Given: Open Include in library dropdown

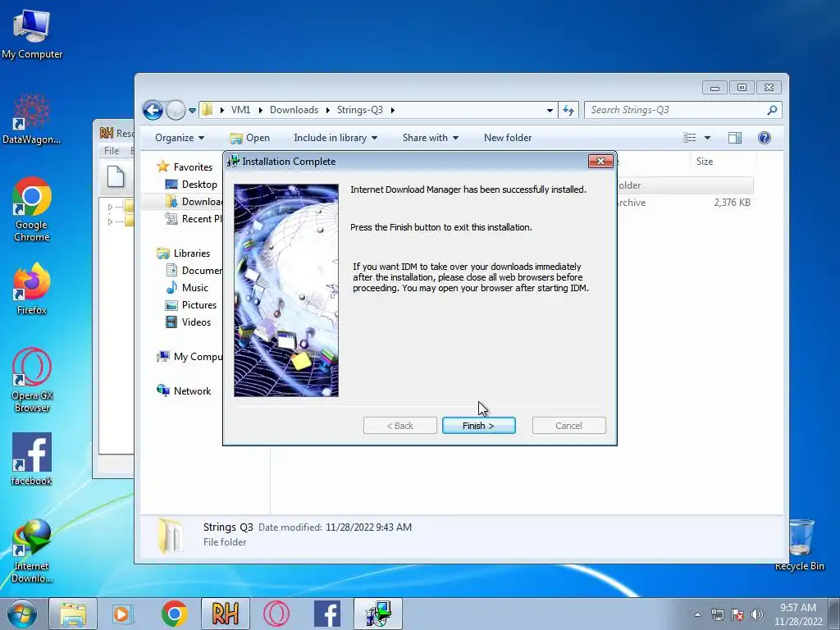Looking at the screenshot, I should coord(336,138).
